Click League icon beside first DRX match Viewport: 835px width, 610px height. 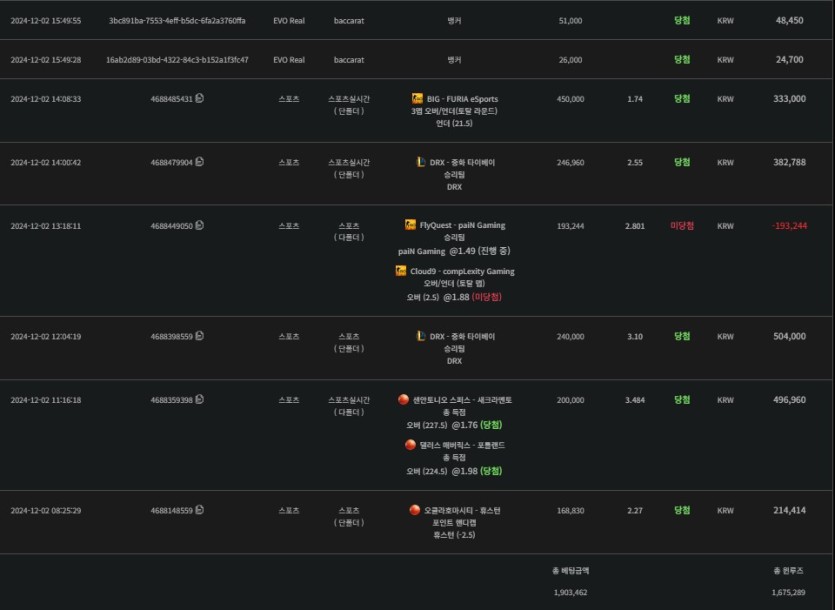[x=421, y=162]
